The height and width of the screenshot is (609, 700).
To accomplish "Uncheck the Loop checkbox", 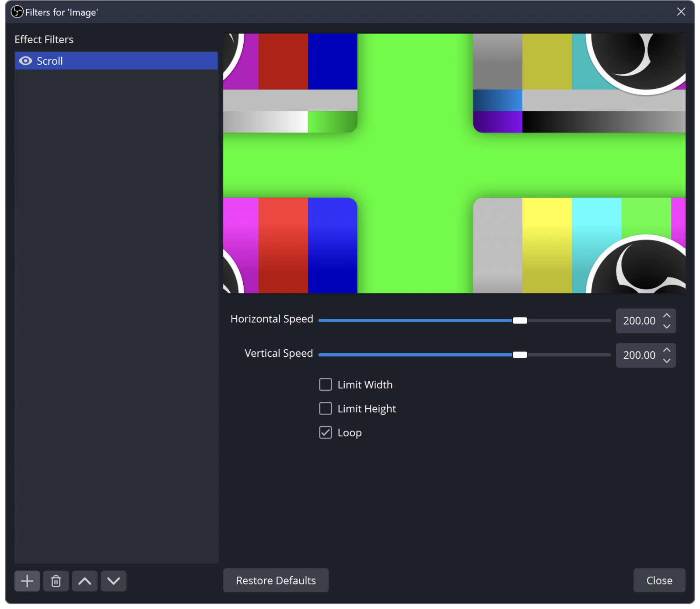I will pos(325,433).
